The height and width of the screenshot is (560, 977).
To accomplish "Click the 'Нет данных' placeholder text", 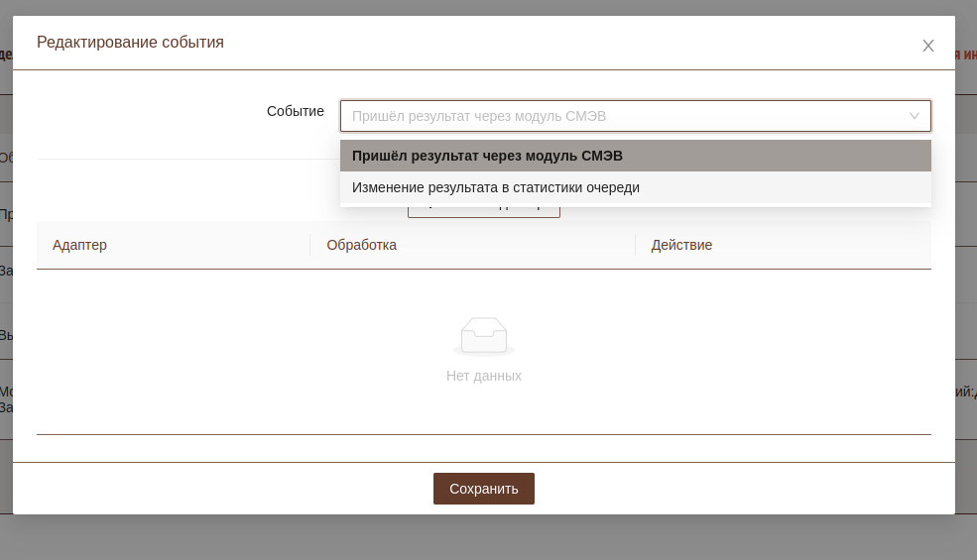I will click(484, 376).
